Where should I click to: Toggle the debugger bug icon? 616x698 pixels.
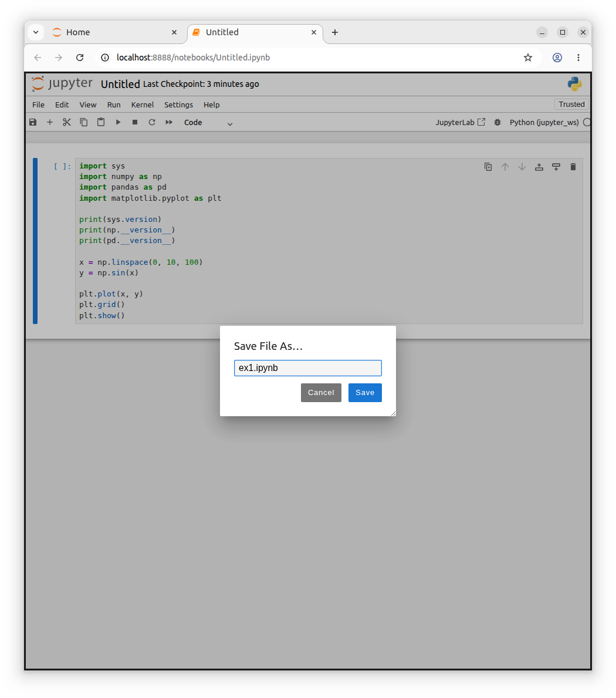point(497,122)
